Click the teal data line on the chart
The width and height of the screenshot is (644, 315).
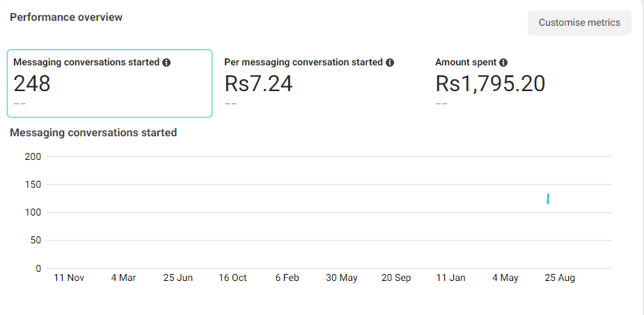coord(548,199)
